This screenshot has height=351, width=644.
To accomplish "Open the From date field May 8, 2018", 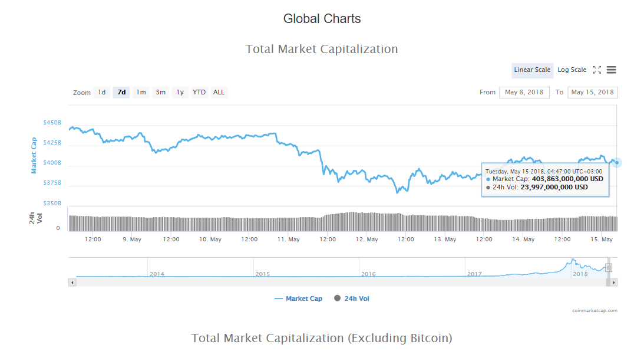I will click(524, 93).
